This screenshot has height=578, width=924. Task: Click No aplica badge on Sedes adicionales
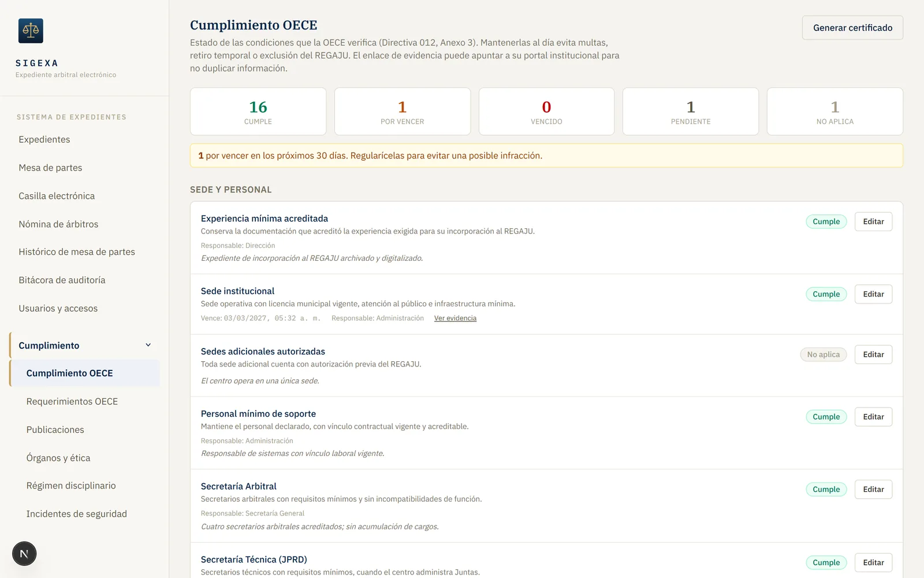click(x=824, y=354)
